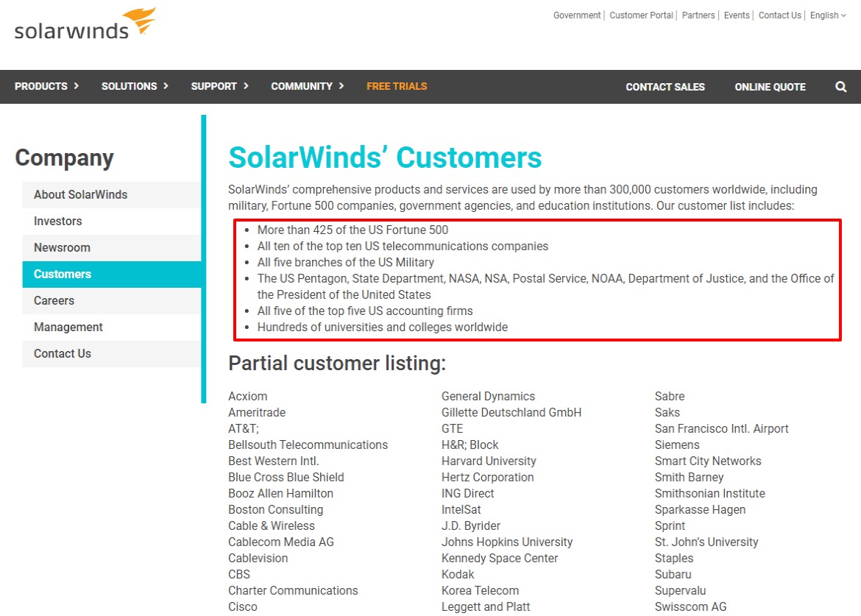861x616 pixels.
Task: Open the top Contact Us link
Action: (x=780, y=15)
